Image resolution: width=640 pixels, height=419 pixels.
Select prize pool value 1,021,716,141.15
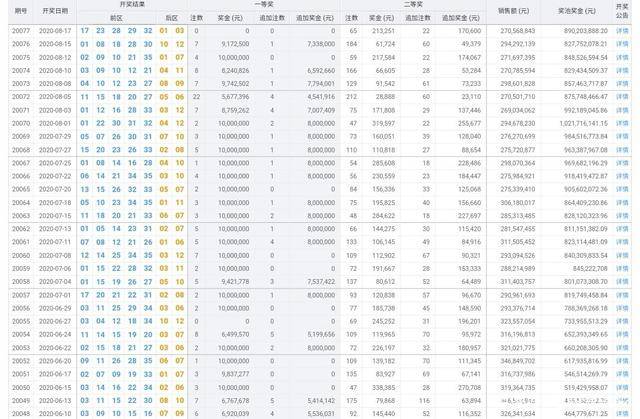[x=584, y=123]
